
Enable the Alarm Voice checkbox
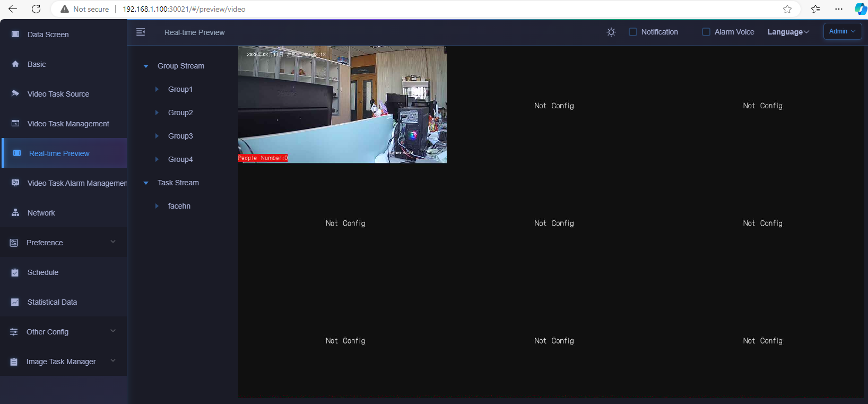[706, 32]
